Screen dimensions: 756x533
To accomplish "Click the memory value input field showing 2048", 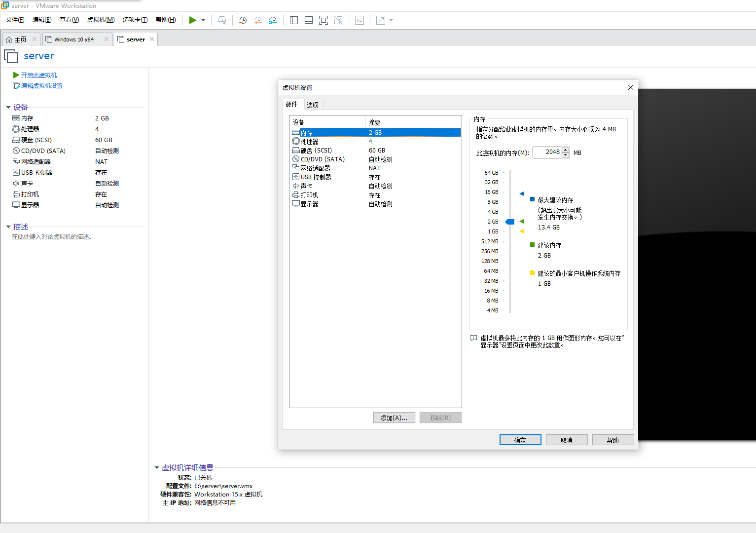I will point(547,152).
